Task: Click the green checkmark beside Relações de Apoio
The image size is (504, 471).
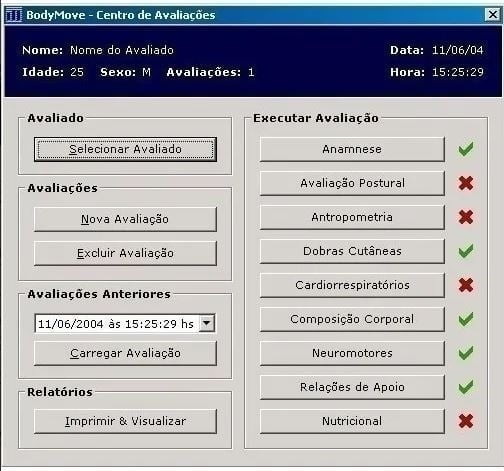Action: tap(466, 387)
